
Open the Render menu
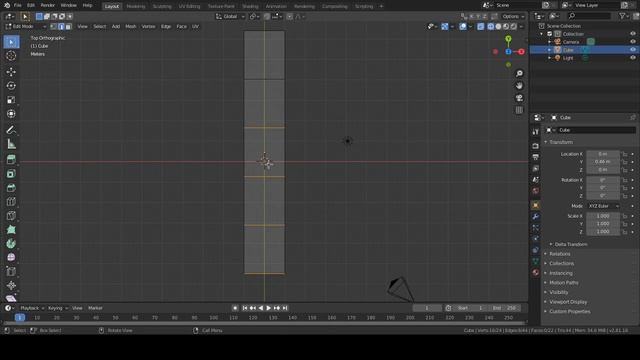[x=47, y=6]
